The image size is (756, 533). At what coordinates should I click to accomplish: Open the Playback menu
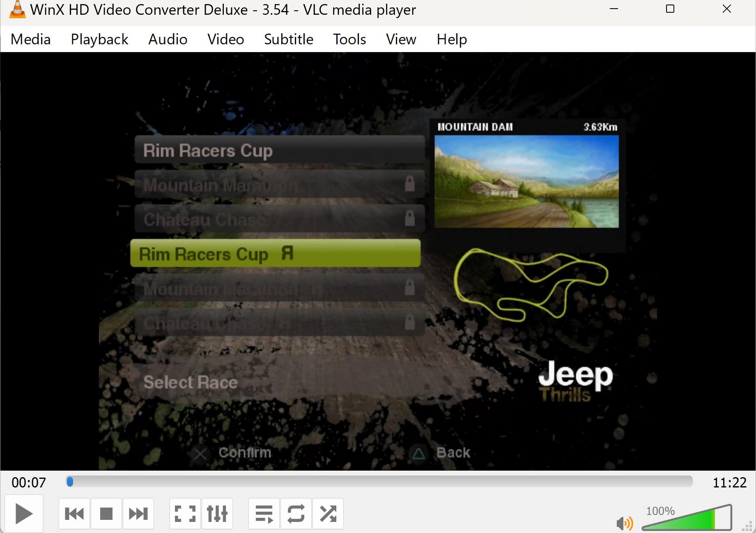tap(99, 39)
